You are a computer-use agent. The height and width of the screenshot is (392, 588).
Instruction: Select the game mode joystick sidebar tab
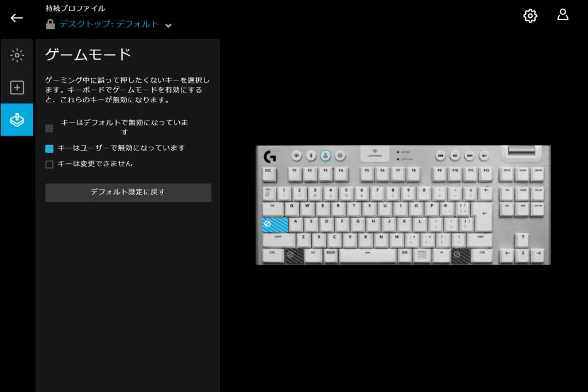pyautogui.click(x=17, y=120)
